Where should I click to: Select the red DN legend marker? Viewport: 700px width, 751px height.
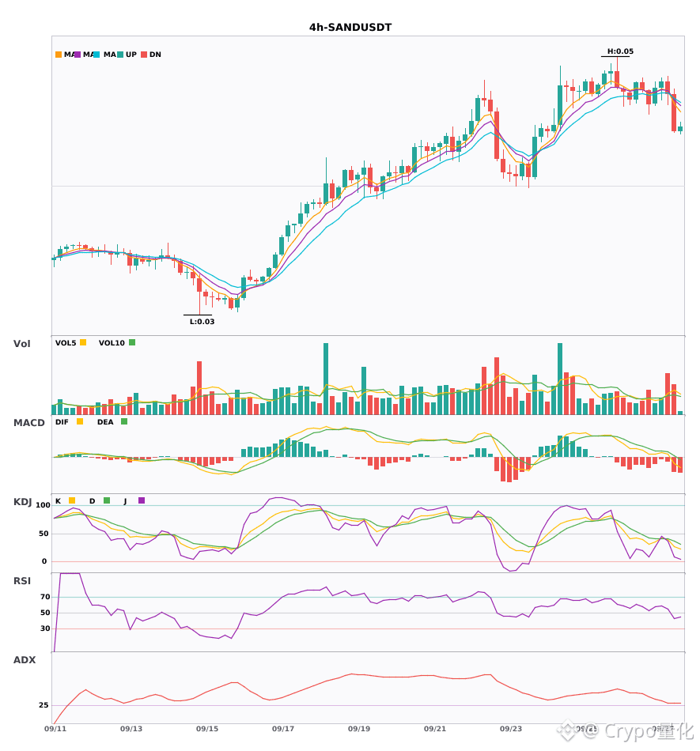[x=144, y=55]
